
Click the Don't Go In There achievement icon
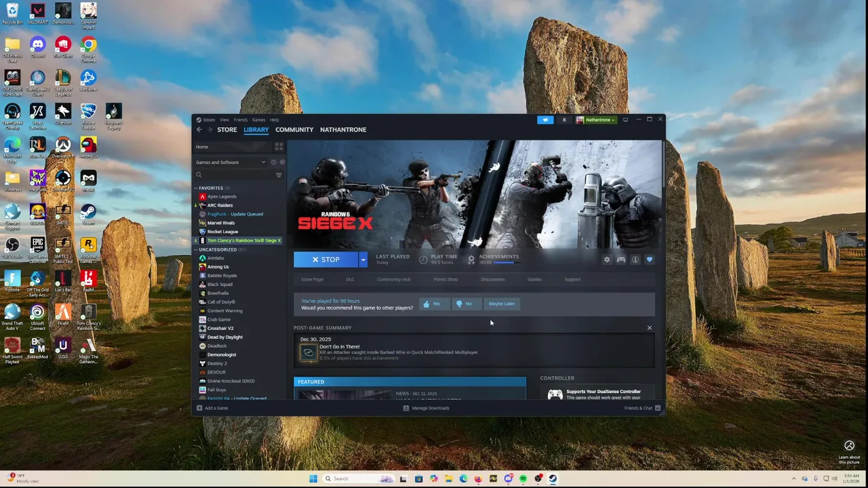[x=309, y=352]
